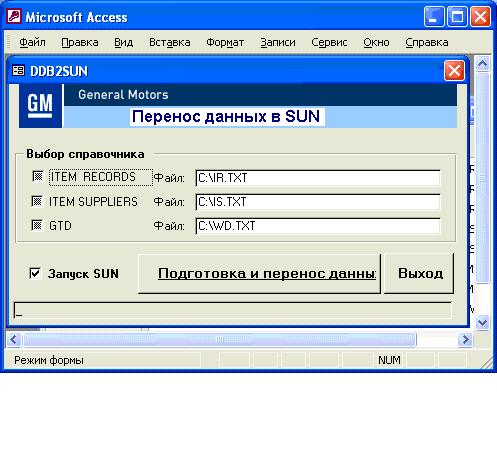
Task: Open the Окно menu
Action: 376,42
